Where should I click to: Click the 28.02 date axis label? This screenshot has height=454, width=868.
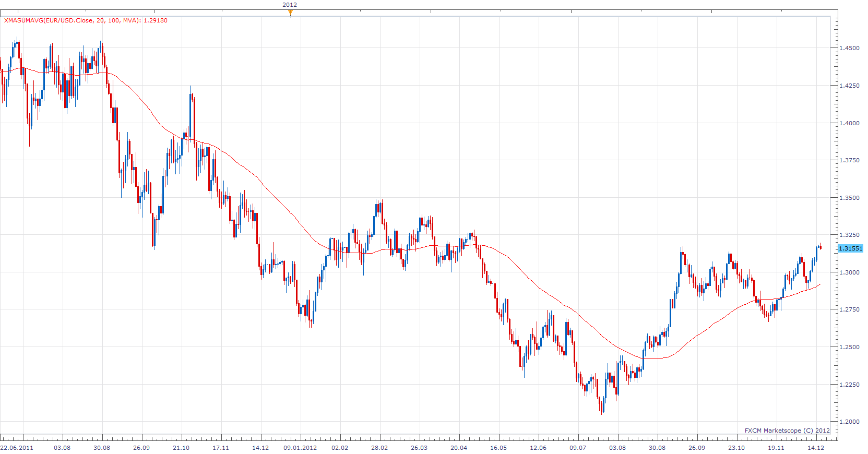point(379,448)
